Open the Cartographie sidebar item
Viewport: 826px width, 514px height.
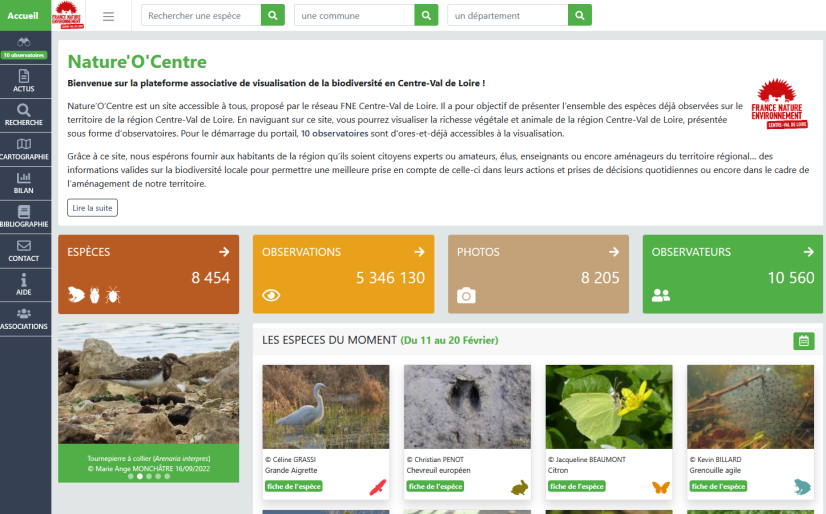24,149
